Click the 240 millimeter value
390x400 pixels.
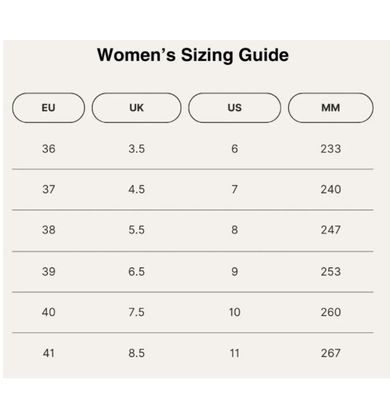coord(331,189)
